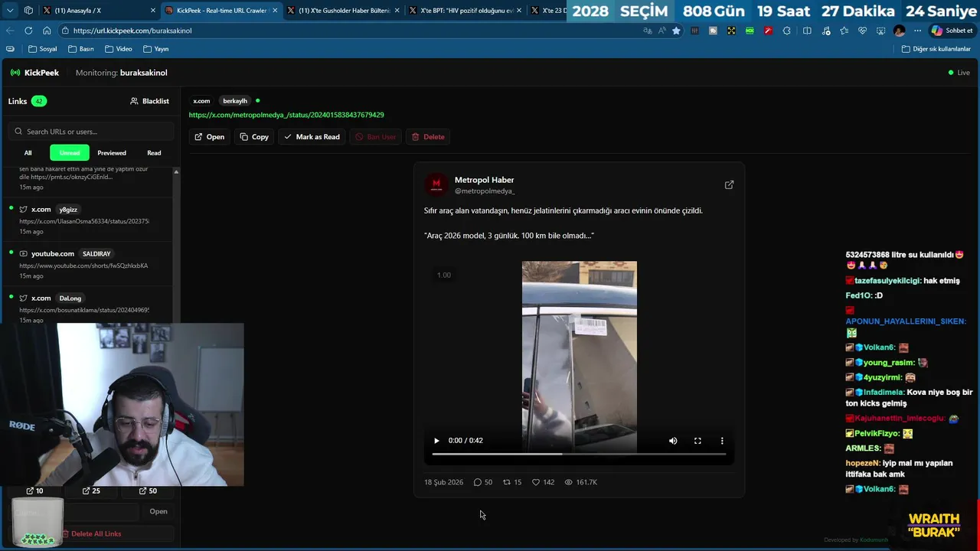The height and width of the screenshot is (551, 980).
Task: Open Diğer sık kullanılanlar folder
Action: 936,49
